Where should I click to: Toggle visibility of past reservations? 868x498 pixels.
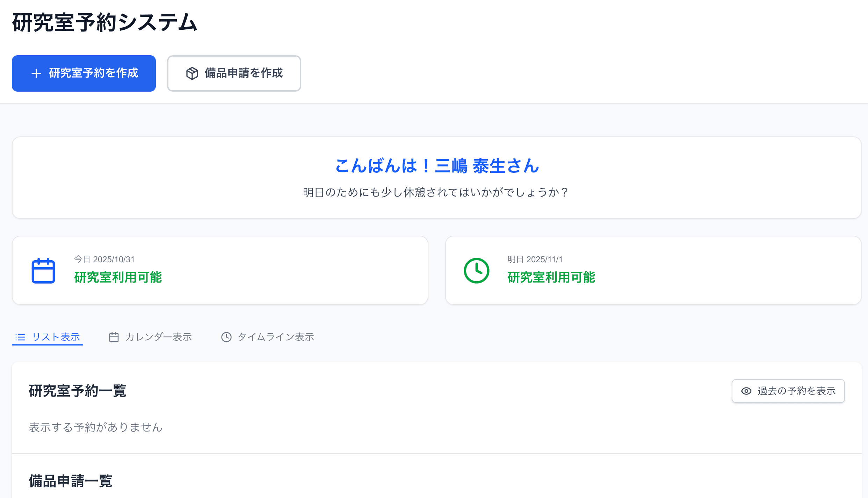point(788,391)
